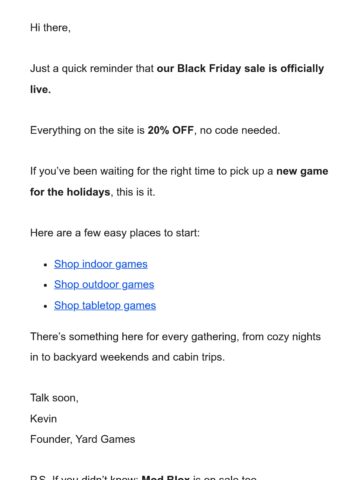Viewport: 360px width, 480px height.
Task: Click the 'no code needed.' text
Action: [x=240, y=130]
